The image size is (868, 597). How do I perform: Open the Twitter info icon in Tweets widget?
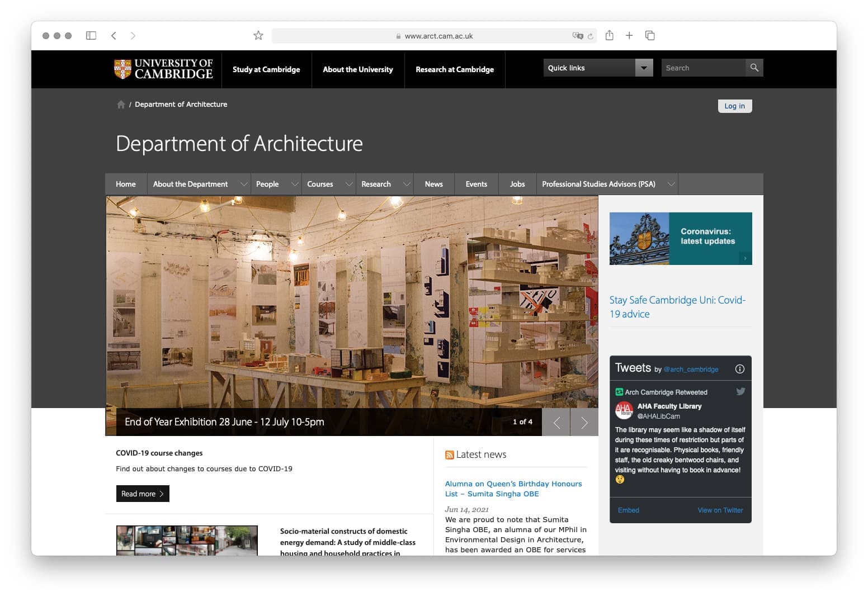tap(739, 369)
